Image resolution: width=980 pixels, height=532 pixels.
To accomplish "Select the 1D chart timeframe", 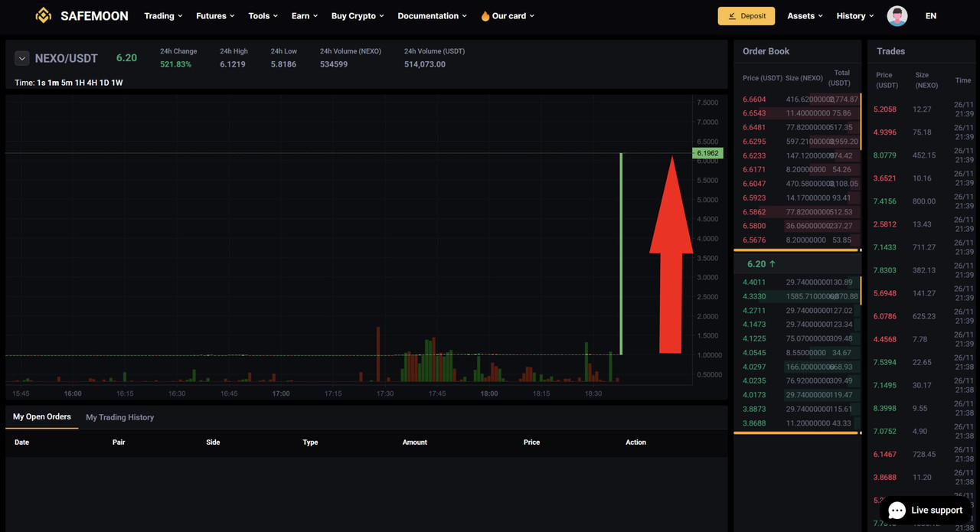I will [104, 83].
